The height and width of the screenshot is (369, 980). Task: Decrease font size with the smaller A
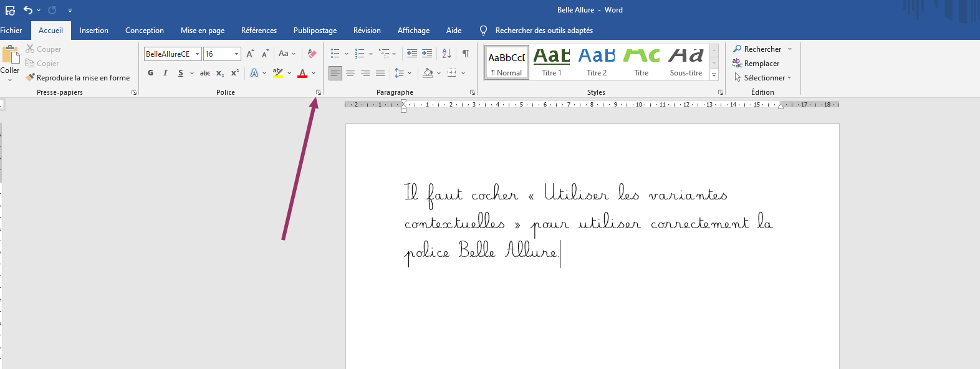click(x=265, y=54)
